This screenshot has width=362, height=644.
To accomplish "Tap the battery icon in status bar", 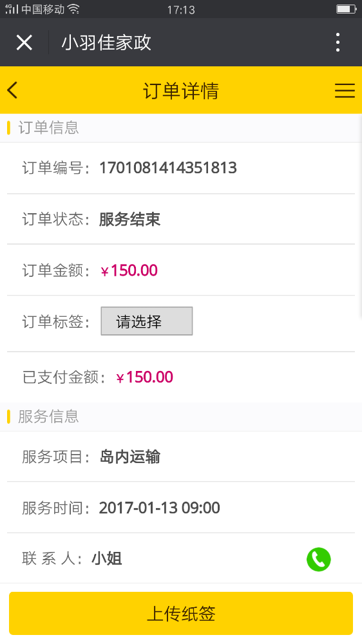I will [x=346, y=9].
